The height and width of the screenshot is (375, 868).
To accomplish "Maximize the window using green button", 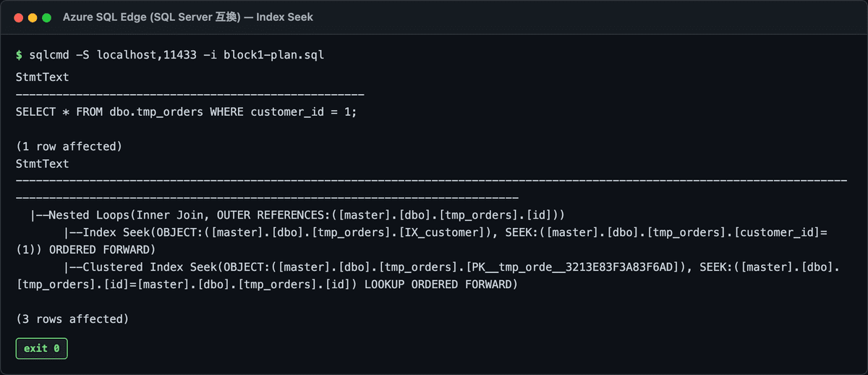I will [47, 17].
